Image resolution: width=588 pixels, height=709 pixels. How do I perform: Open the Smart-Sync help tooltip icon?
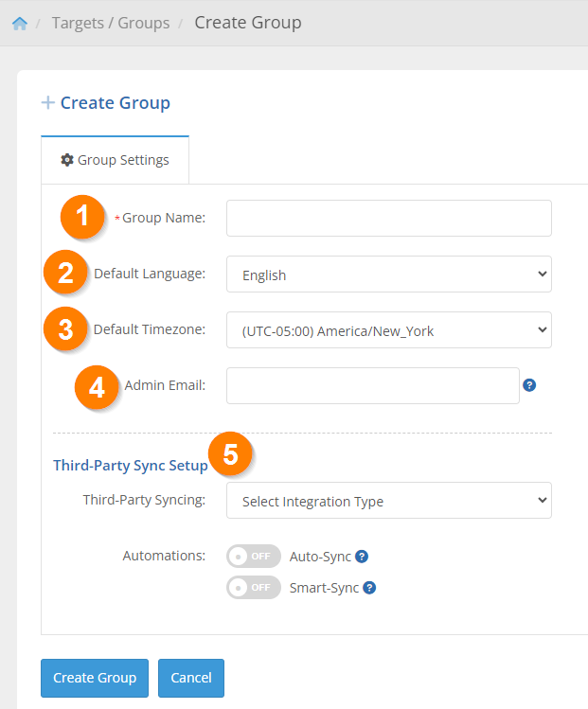[x=369, y=588]
